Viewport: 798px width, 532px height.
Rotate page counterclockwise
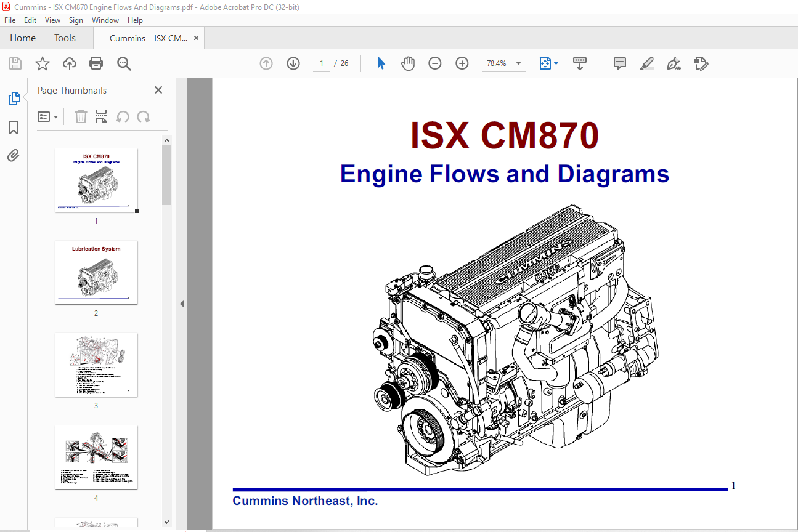[123, 116]
